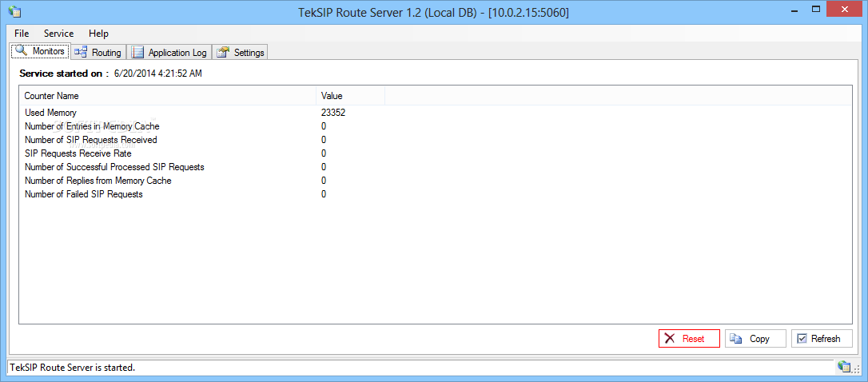
Task: Open the Service menu
Action: tap(58, 34)
